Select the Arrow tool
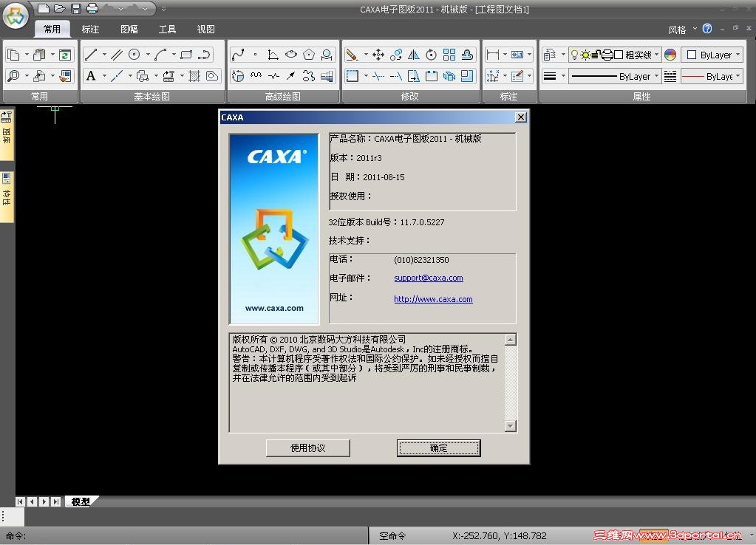756x545 pixels. point(291,75)
